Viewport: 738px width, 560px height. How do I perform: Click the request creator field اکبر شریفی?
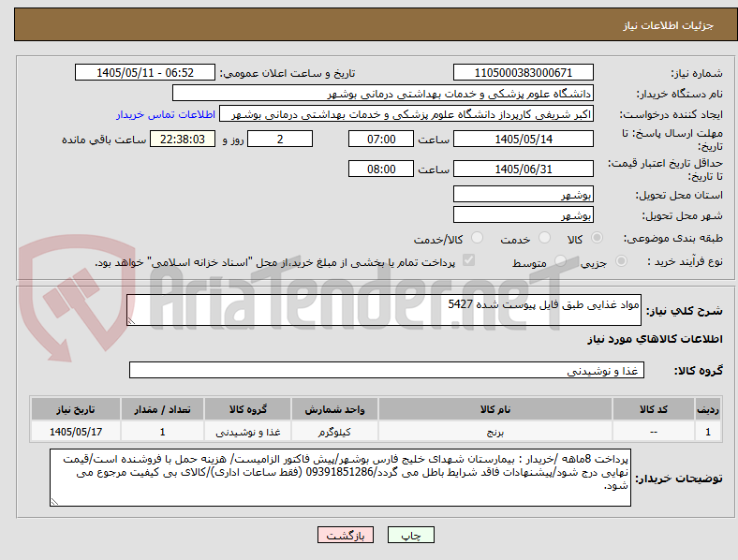[406, 114]
